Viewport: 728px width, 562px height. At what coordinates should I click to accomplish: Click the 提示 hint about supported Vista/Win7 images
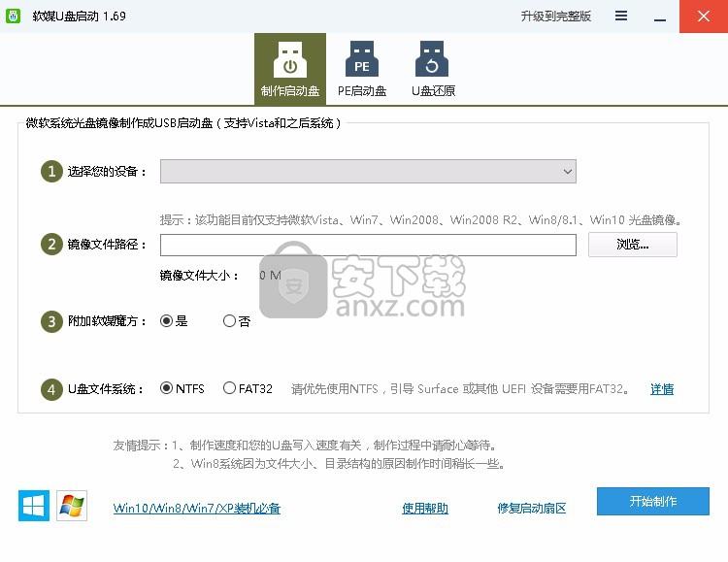[420, 219]
